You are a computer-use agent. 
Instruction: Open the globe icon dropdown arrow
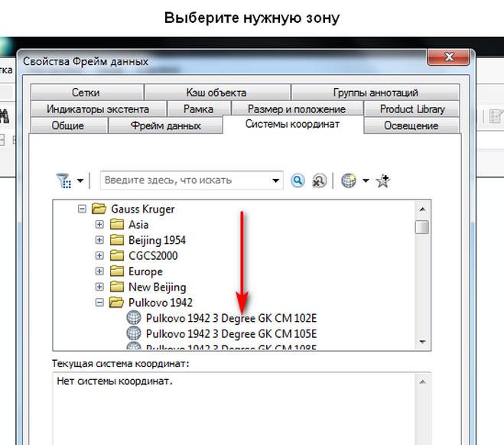(366, 180)
